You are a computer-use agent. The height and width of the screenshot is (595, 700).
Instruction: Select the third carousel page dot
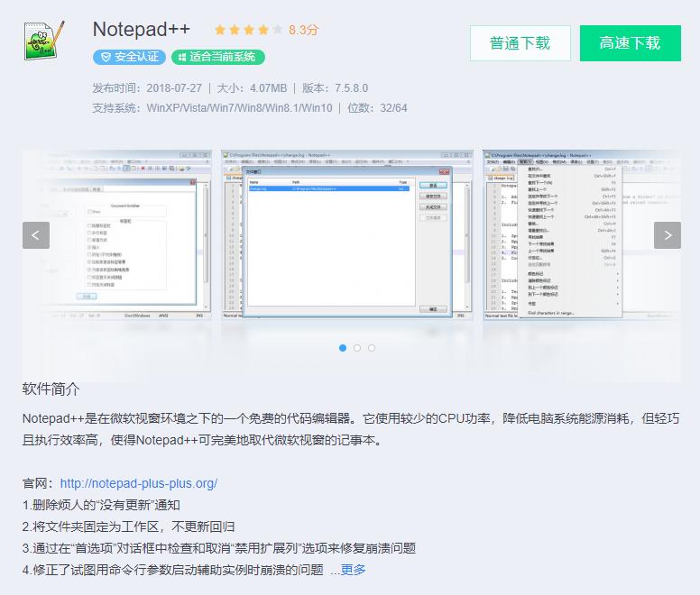(x=372, y=348)
